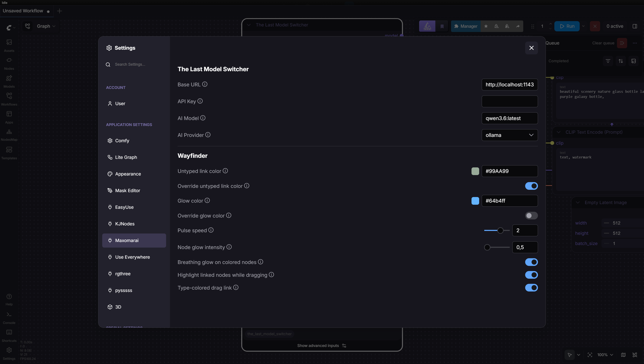Click the queue sort arrows icon

(x=621, y=61)
